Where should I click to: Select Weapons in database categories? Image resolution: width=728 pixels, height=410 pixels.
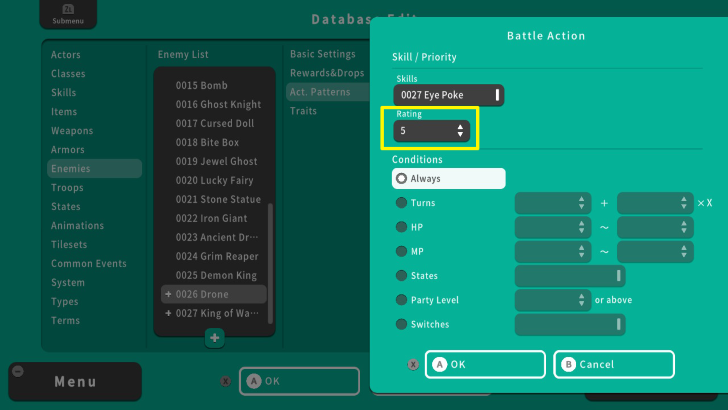[x=72, y=131]
